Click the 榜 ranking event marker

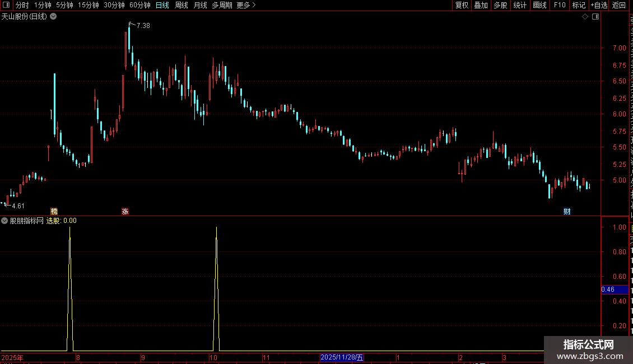click(54, 212)
